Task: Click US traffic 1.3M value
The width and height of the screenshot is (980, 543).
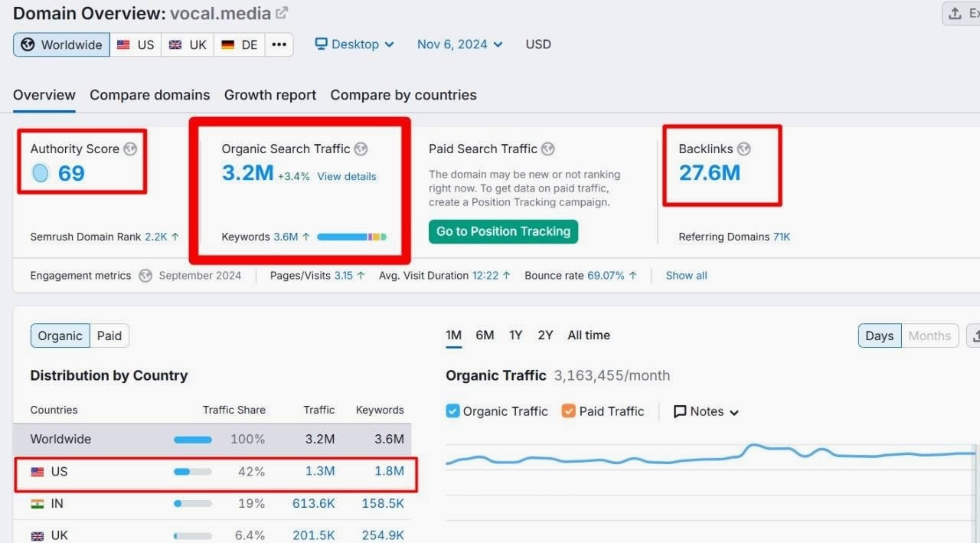Action: 320,472
